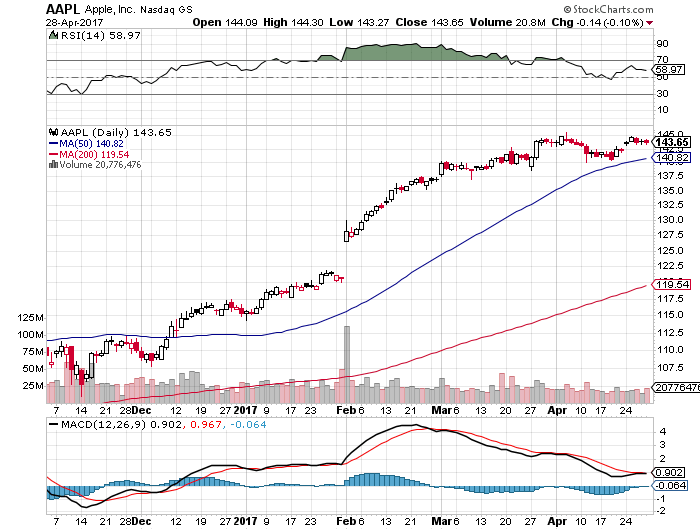This screenshot has height=530, width=700.
Task: Click the AAPL candlestick legend icon
Action: pyautogui.click(x=51, y=132)
